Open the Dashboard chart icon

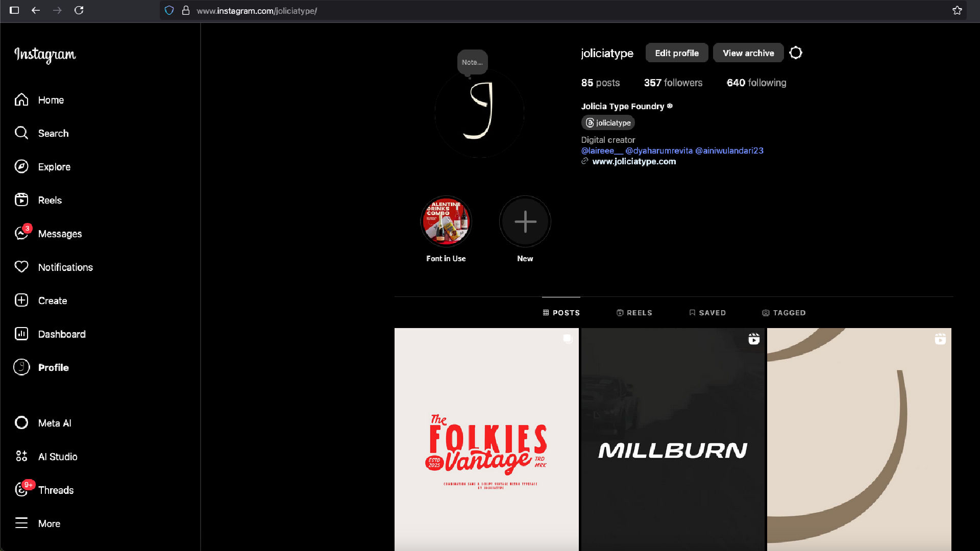click(x=21, y=334)
